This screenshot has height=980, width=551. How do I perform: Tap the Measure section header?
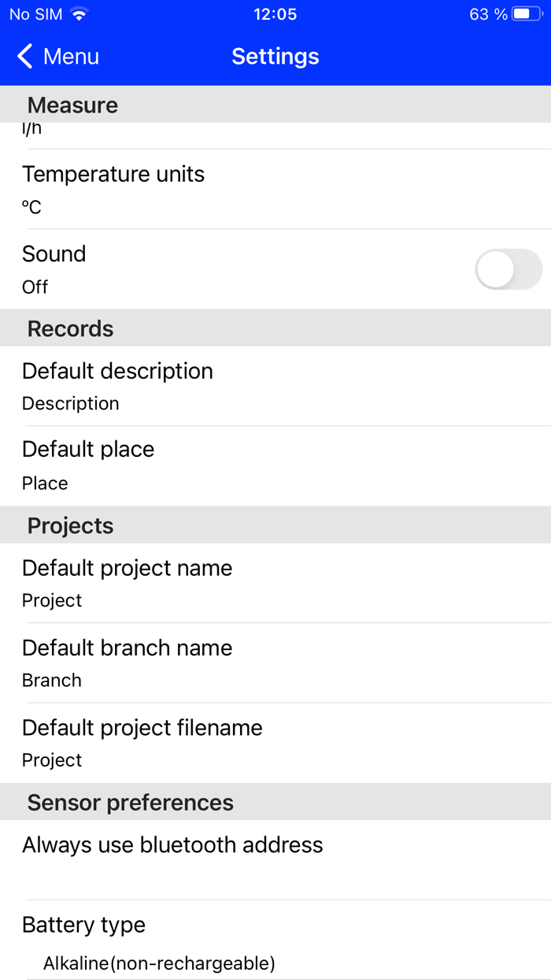[x=72, y=105]
